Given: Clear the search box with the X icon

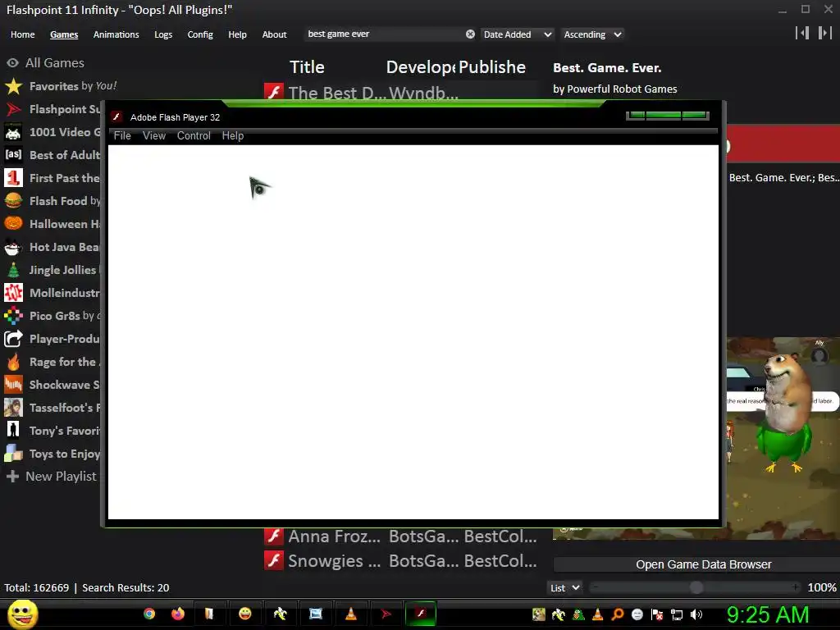Looking at the screenshot, I should [470, 34].
